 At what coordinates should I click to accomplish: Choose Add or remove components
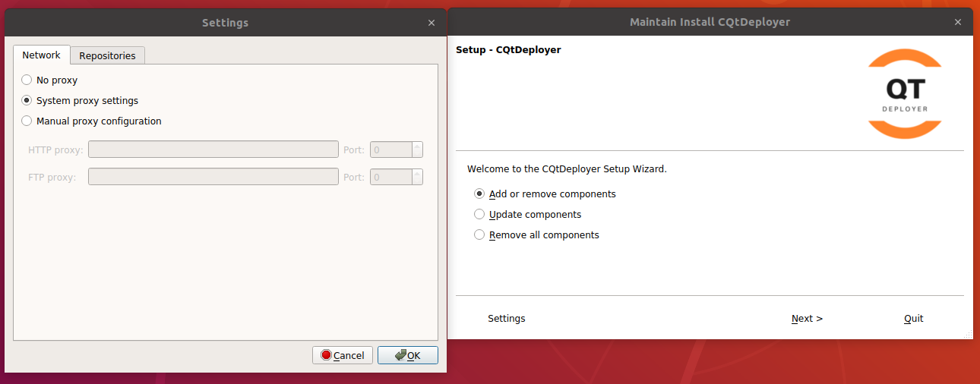click(479, 194)
